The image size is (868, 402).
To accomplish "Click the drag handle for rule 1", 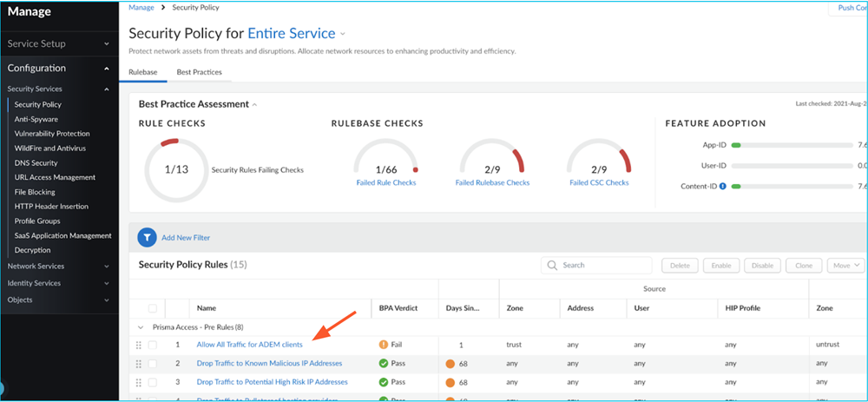I will (137, 345).
